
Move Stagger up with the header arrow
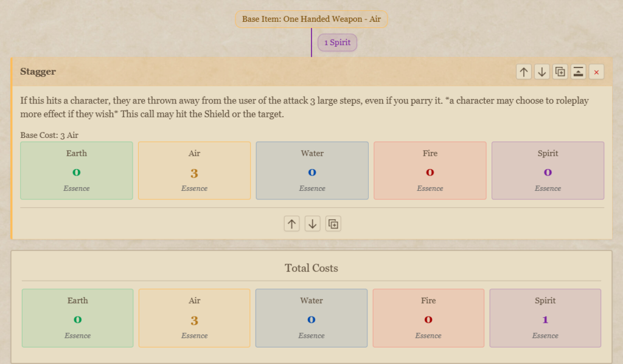click(523, 72)
